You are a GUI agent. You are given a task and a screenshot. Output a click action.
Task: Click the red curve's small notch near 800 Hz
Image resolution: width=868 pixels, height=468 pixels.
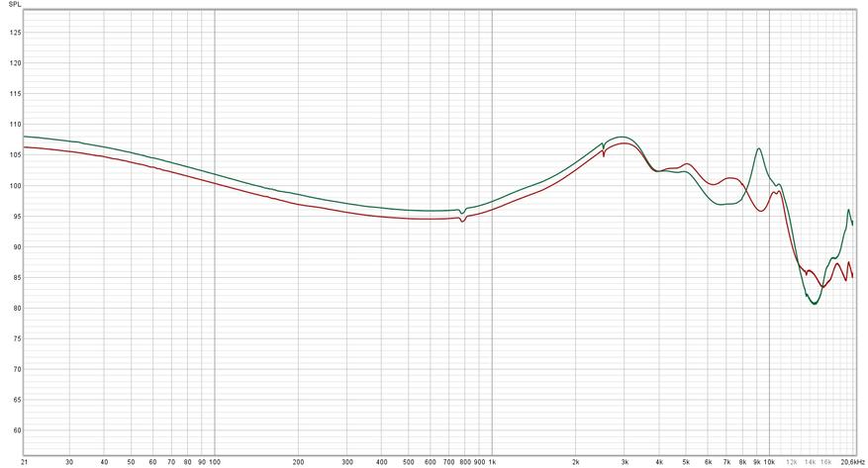click(463, 222)
